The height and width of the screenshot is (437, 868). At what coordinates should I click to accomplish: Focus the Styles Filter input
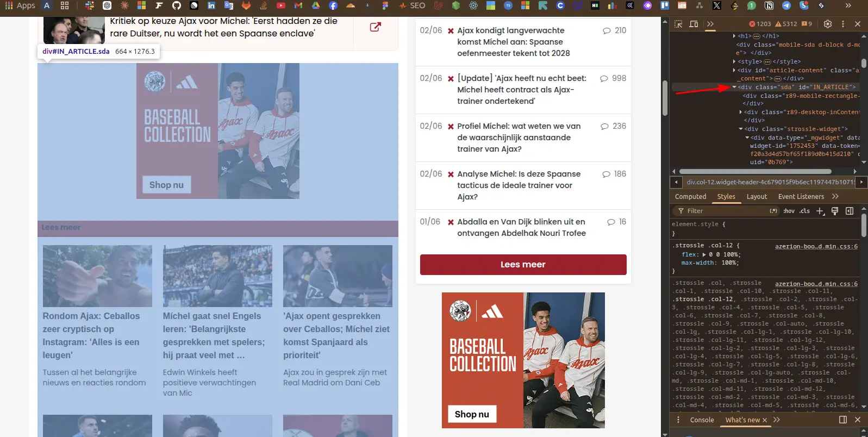tap(726, 211)
